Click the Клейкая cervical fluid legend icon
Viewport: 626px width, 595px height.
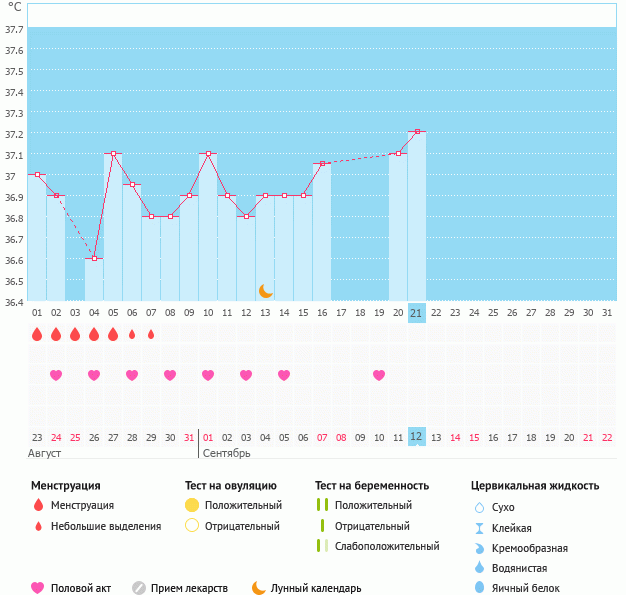479,527
